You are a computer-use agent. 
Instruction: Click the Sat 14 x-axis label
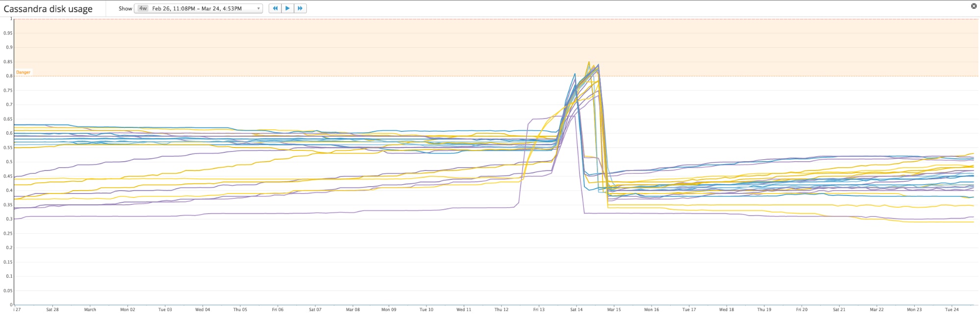click(576, 310)
